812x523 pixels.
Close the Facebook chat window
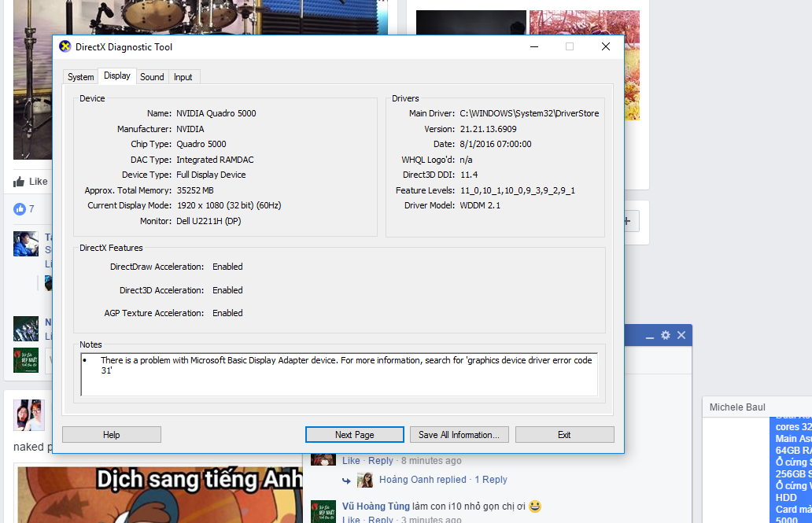click(681, 335)
